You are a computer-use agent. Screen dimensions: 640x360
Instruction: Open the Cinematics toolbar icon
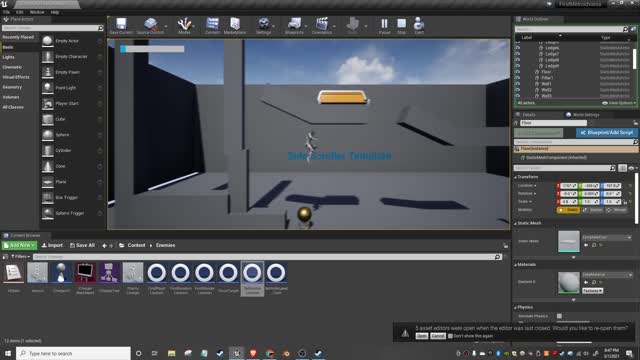coord(322,26)
